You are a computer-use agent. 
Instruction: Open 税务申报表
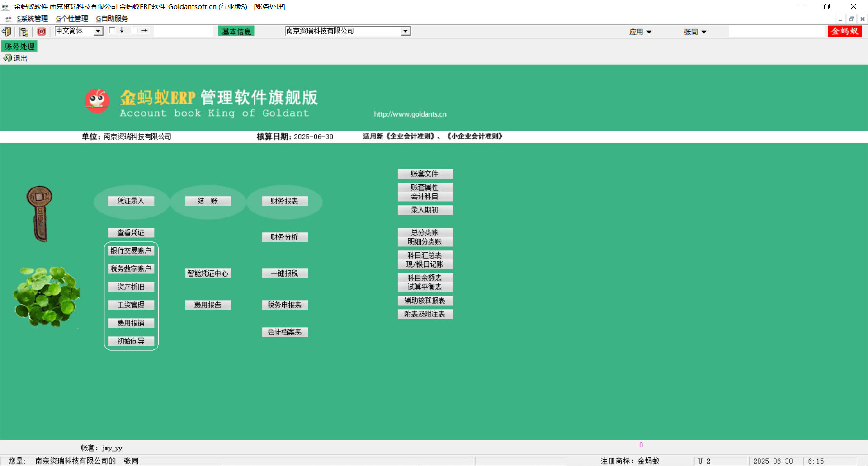pos(285,305)
